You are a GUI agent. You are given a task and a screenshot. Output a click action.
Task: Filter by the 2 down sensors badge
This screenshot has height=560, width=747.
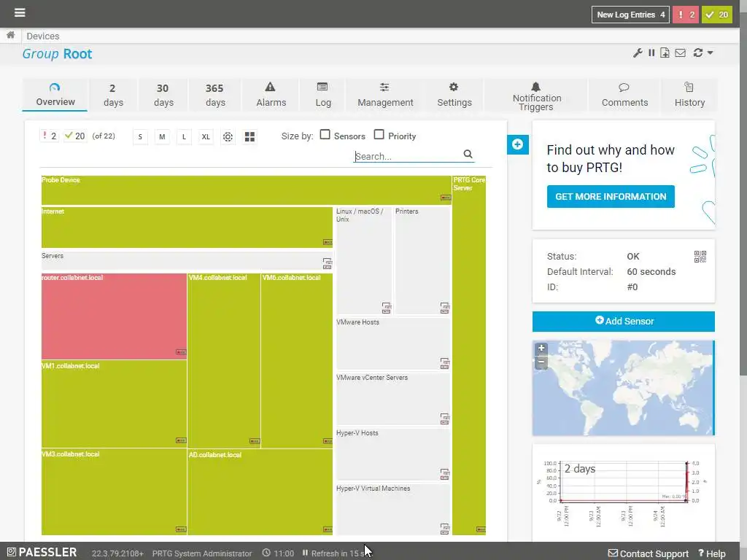(49, 136)
